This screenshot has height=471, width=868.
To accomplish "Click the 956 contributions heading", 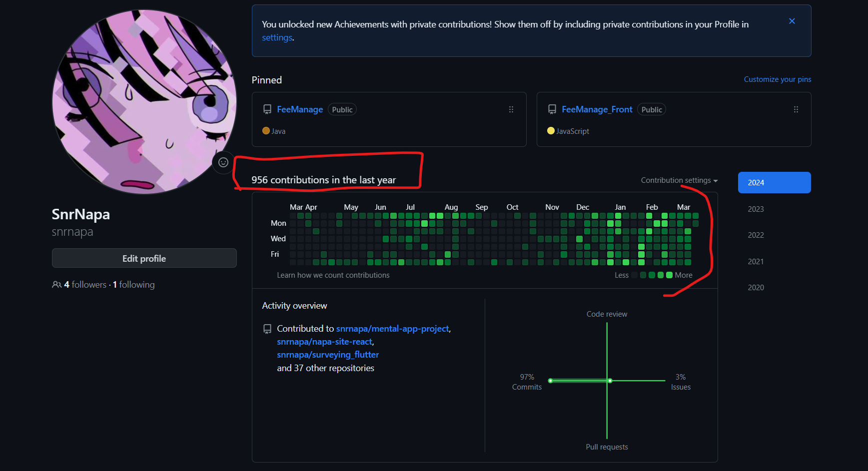I will click(x=324, y=180).
